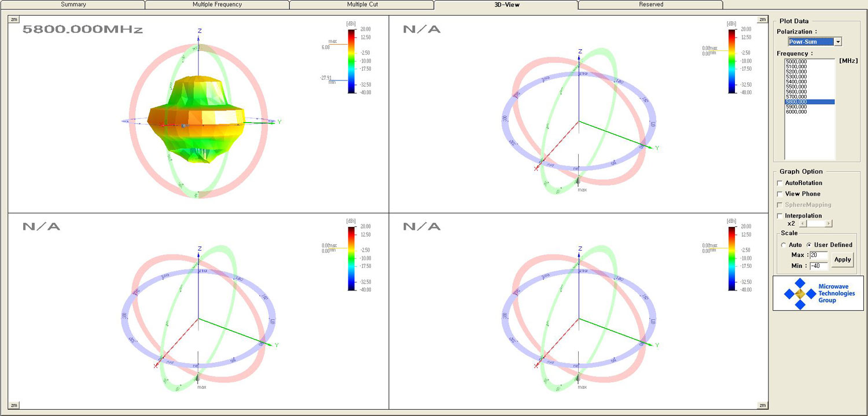The image size is (868, 416).
Task: Select 5400,000 in the frequency list
Action: (x=810, y=82)
